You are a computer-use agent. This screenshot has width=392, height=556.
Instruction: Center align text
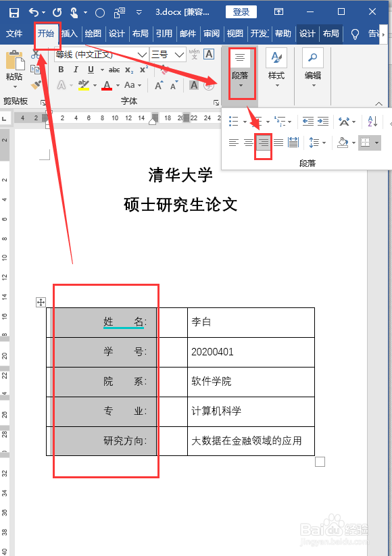click(x=249, y=143)
